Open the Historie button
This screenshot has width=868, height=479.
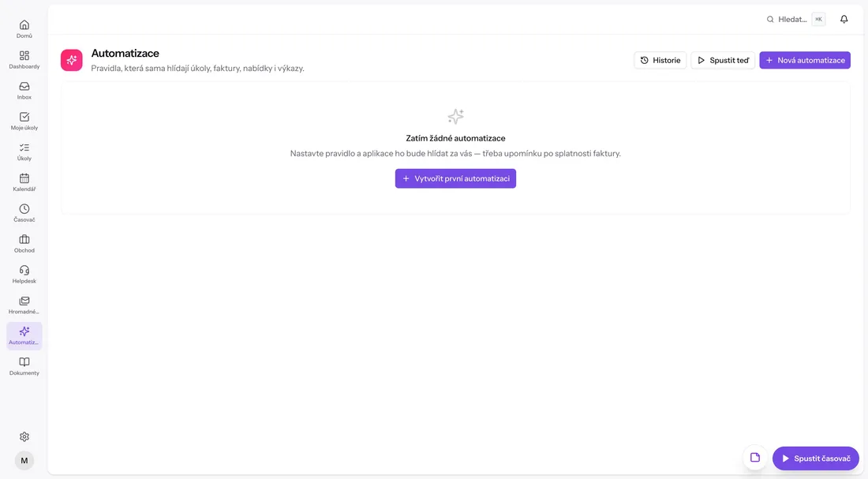(x=660, y=60)
